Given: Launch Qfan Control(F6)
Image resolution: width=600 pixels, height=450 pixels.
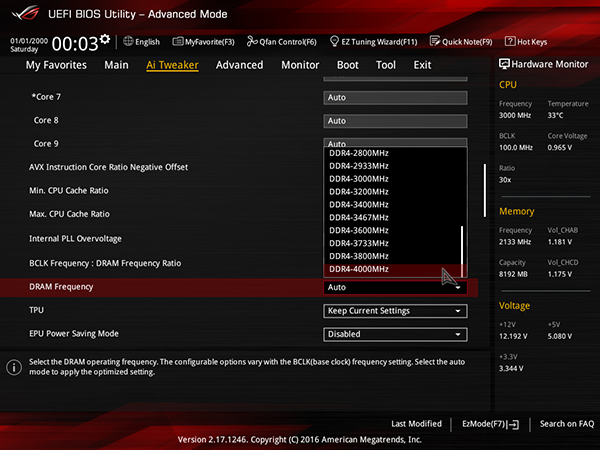Looking at the screenshot, I should [x=288, y=42].
